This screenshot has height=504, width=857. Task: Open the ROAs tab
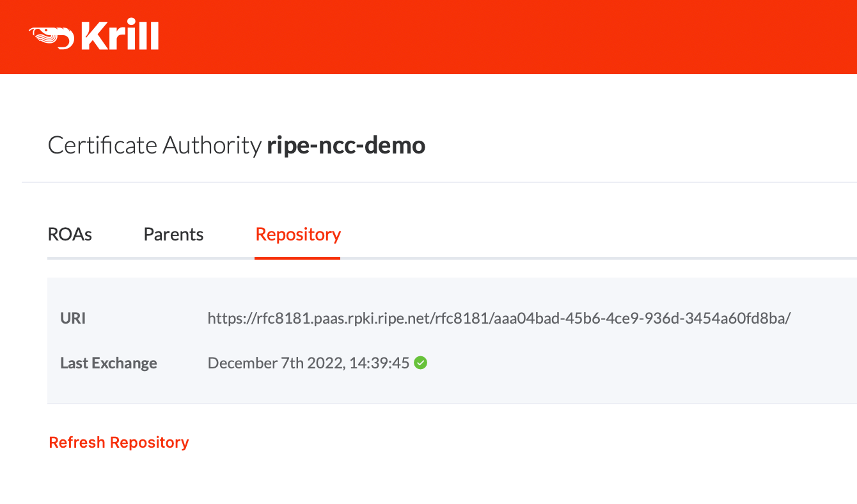(x=70, y=234)
